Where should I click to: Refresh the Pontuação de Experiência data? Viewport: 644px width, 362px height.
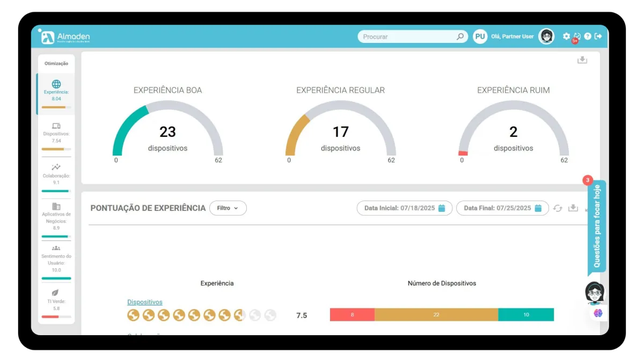558,208
